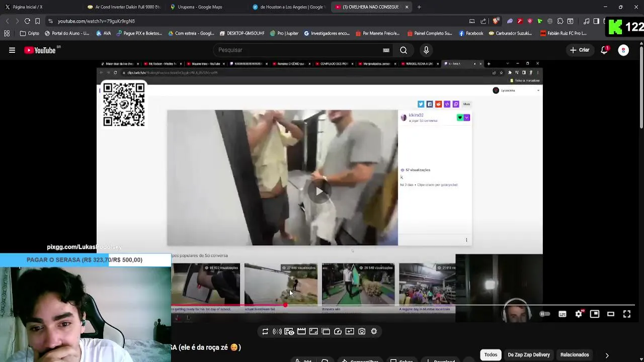Screen dimensions: 644x362
Task: Open the Carburador Suzuki bookmark
Action: point(510,33)
